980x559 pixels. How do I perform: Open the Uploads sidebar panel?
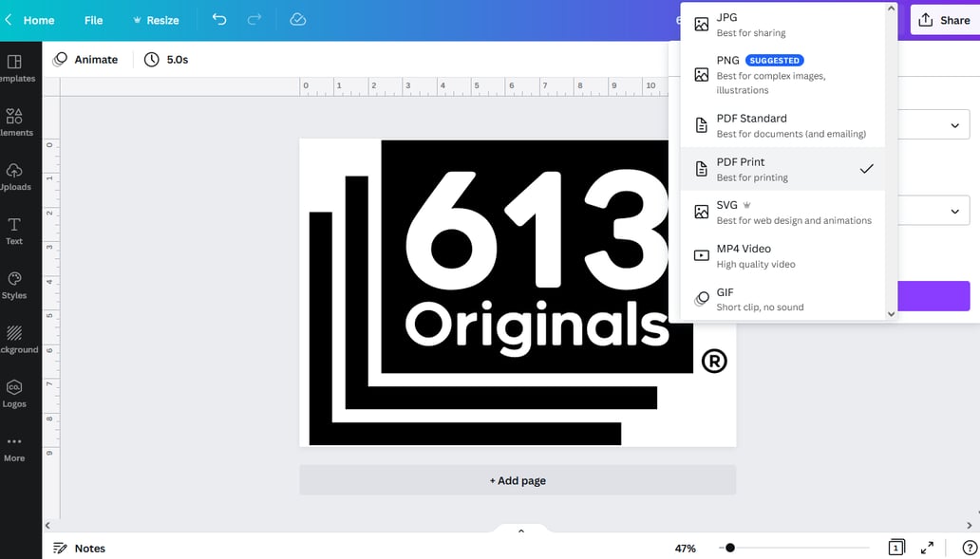[x=14, y=176]
